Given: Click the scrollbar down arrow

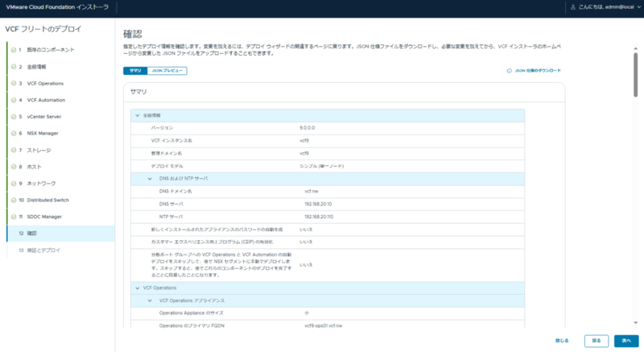Looking at the screenshot, I should pyautogui.click(x=635, y=323).
